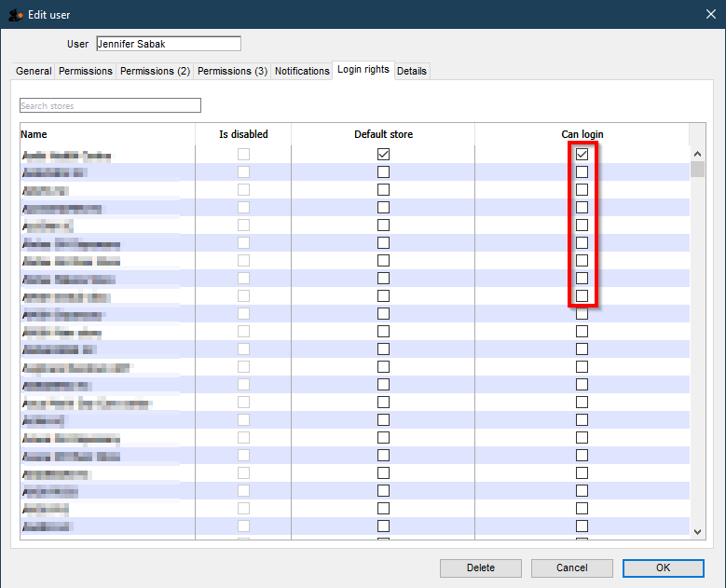Enable Can login for second store row

(582, 172)
